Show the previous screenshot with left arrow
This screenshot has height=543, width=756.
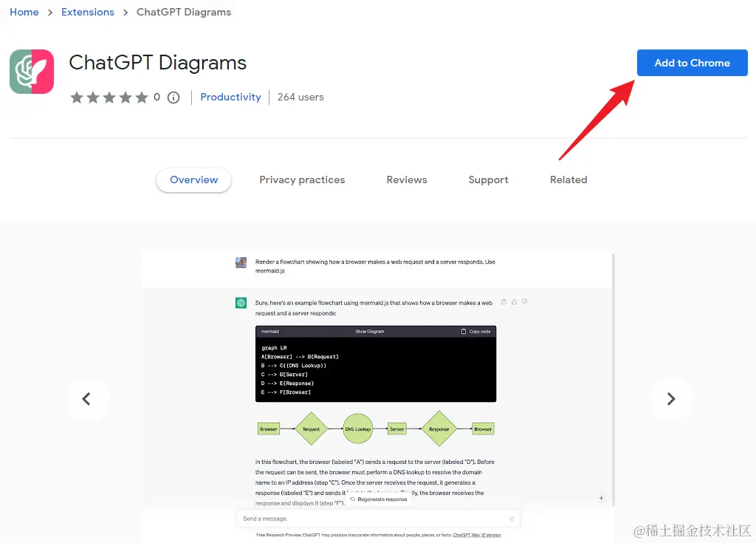(x=86, y=399)
